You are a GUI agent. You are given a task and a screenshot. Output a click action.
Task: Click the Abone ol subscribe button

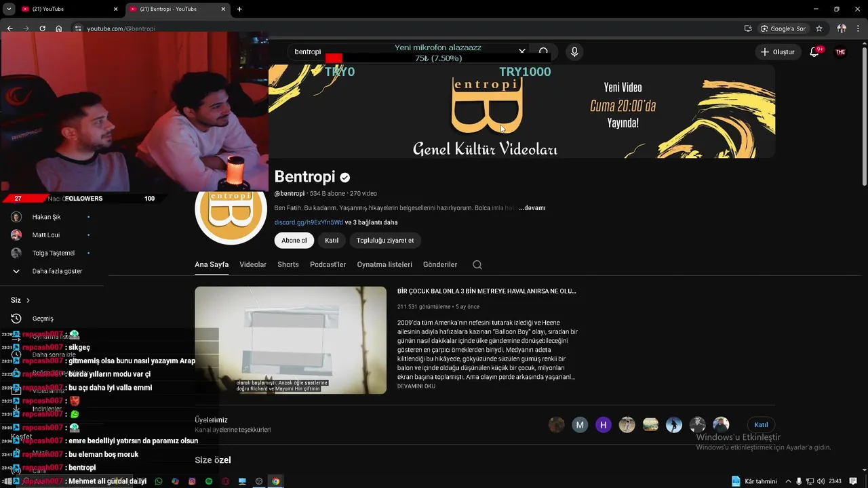(294, 240)
